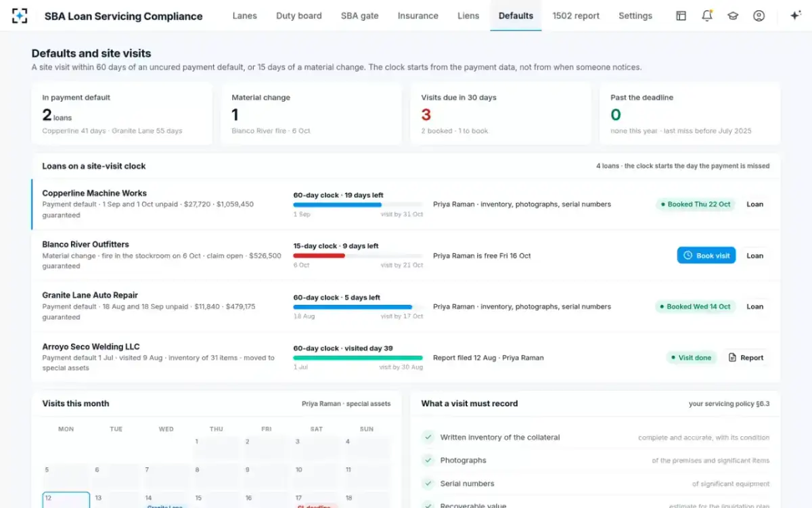Click 'What a visit must record' heading
Viewport: 812px width, 508px height.
point(470,404)
